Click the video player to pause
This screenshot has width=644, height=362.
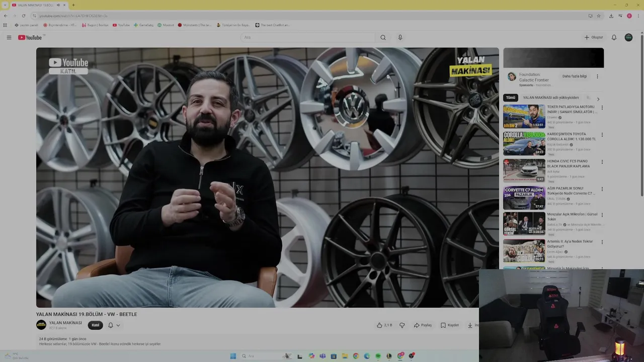coord(267,177)
